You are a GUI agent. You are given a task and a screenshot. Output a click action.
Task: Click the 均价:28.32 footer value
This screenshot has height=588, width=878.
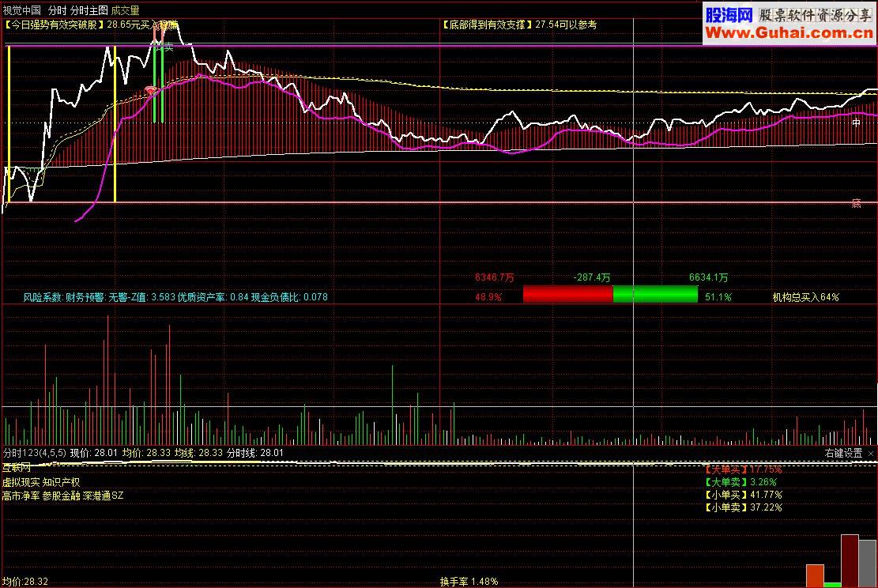[x=25, y=581]
